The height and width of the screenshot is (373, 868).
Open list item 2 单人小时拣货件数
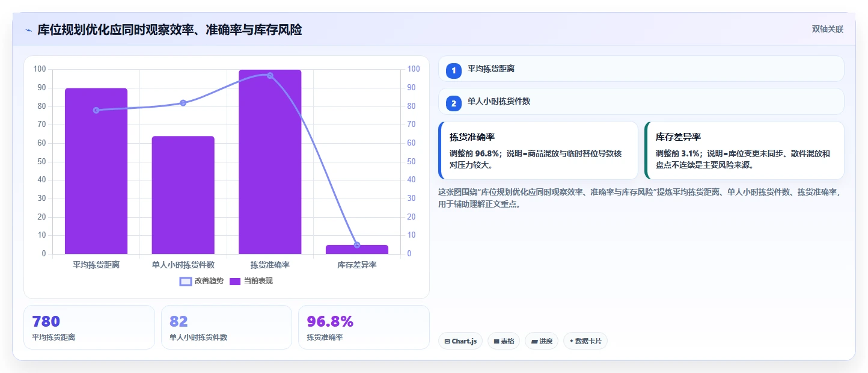641,102
